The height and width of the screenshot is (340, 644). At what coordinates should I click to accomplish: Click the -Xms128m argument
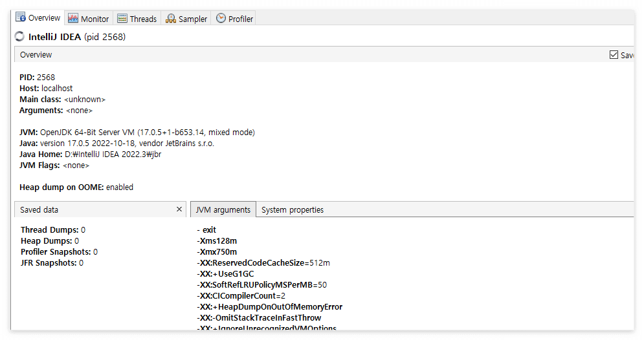click(217, 240)
